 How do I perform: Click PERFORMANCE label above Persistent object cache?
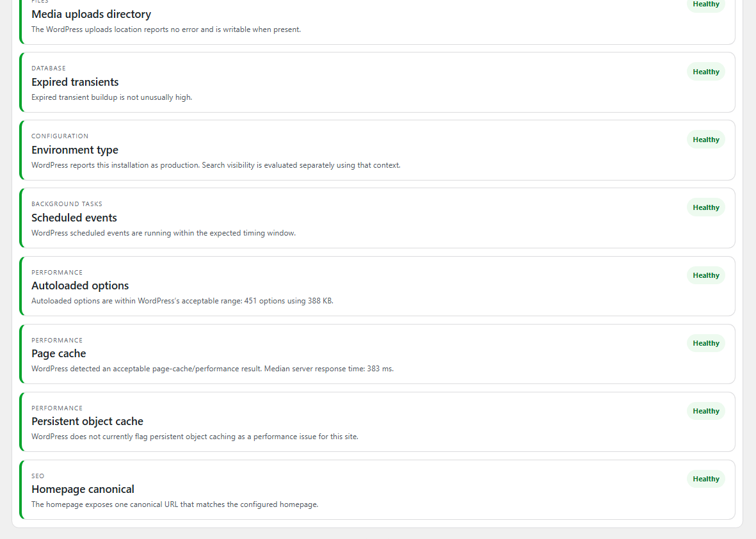[x=57, y=408]
